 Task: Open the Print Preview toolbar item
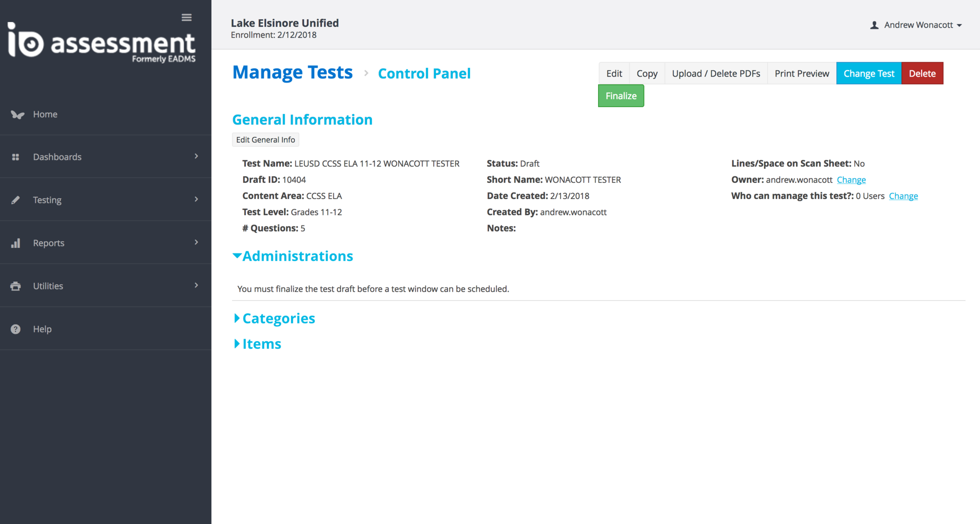(x=802, y=73)
